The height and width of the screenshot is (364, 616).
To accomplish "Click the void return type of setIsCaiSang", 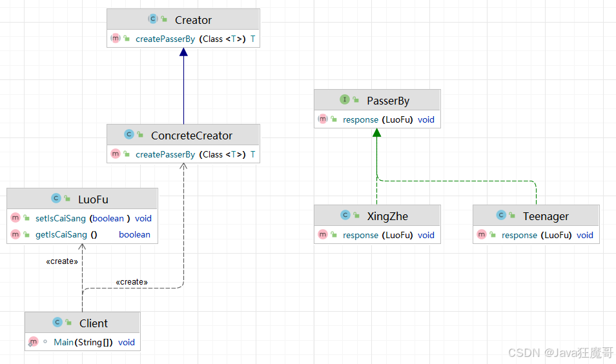I will click(x=143, y=218).
